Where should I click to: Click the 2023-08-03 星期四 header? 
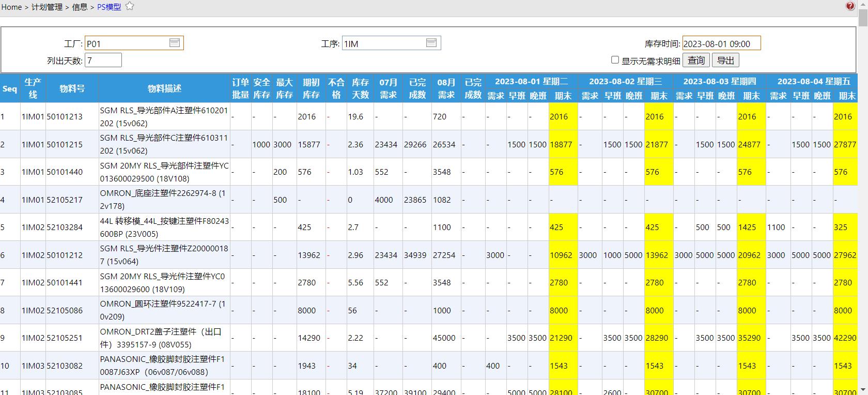[x=720, y=81]
